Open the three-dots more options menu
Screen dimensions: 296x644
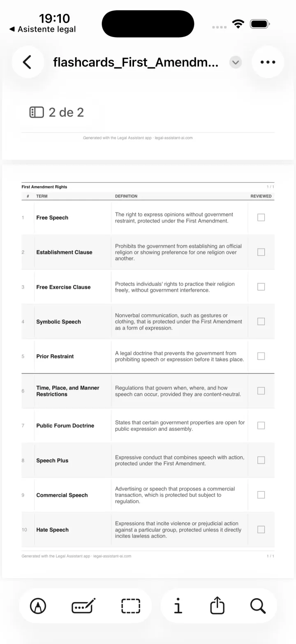pyautogui.click(x=268, y=62)
